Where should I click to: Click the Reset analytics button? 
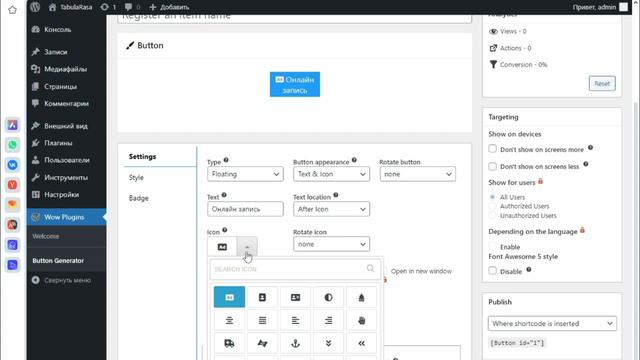pyautogui.click(x=602, y=83)
